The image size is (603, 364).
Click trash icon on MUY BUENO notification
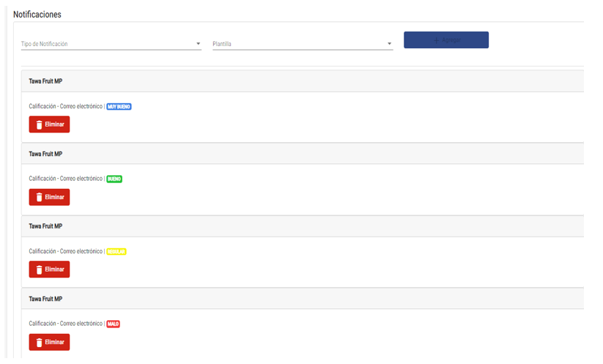[x=40, y=125]
